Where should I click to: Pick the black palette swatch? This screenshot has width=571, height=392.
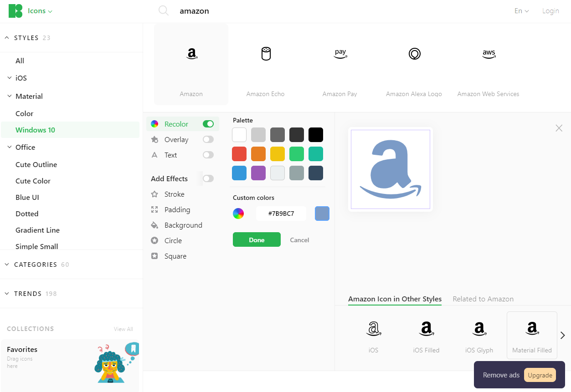pos(316,135)
